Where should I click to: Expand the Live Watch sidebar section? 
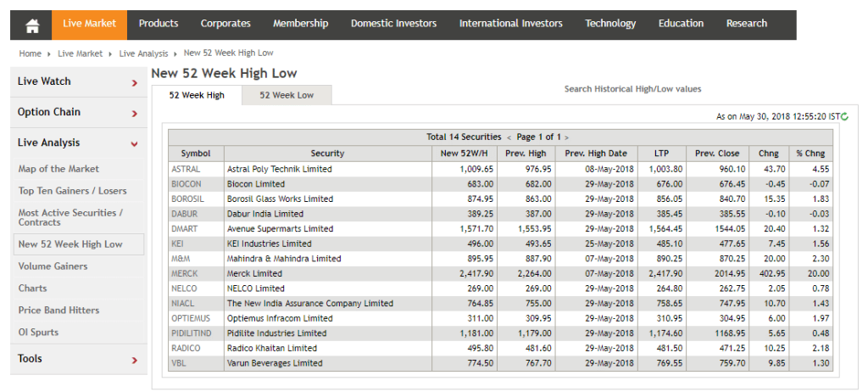(79, 81)
